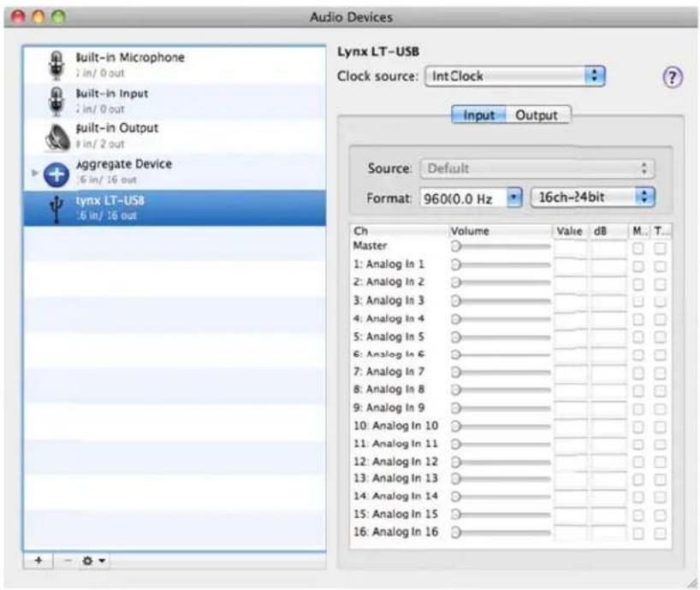Viewport: 700px width, 590px height.
Task: Toggle Master mute checkbox
Action: click(x=638, y=248)
